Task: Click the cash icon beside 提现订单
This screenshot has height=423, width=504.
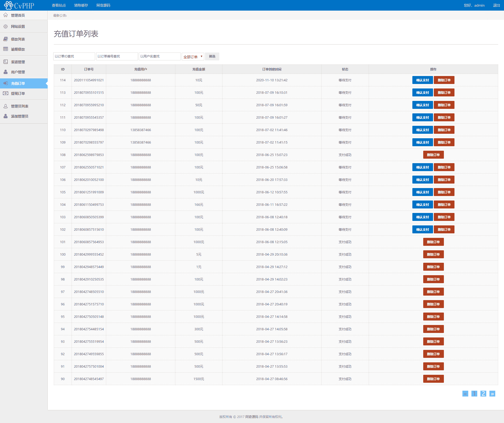Action: 6,93
